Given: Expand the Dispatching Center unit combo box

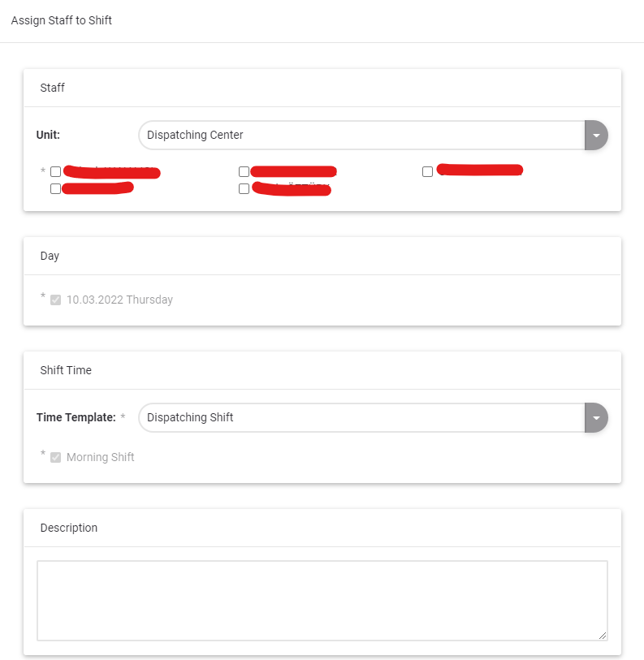Looking at the screenshot, I should tap(361, 136).
